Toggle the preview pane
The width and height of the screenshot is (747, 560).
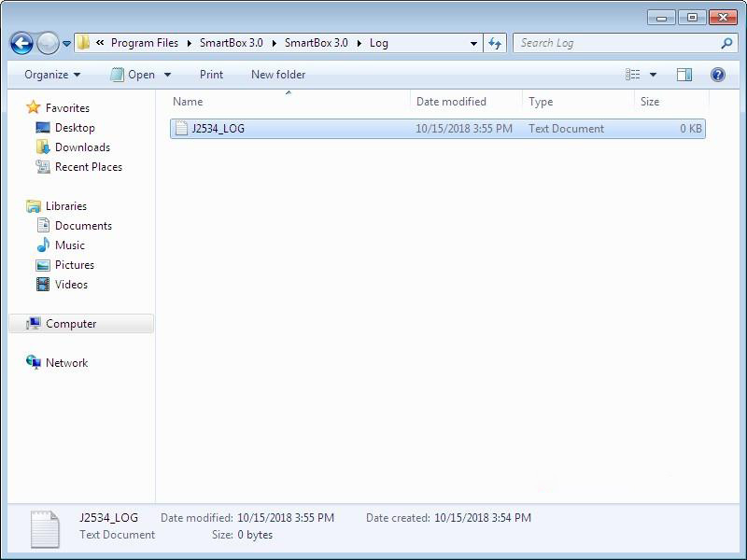click(x=684, y=75)
